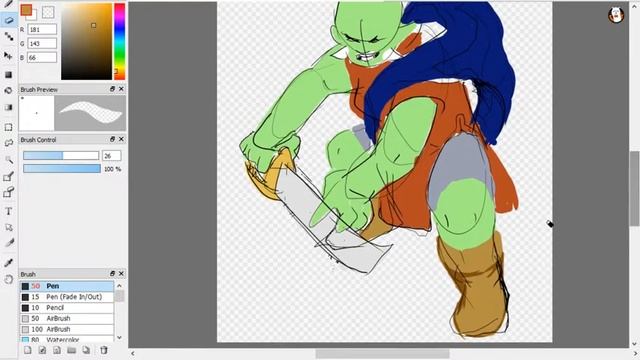The width and height of the screenshot is (640, 360).
Task: Select the 50 AirBrush brush
Action: [x=67, y=318]
